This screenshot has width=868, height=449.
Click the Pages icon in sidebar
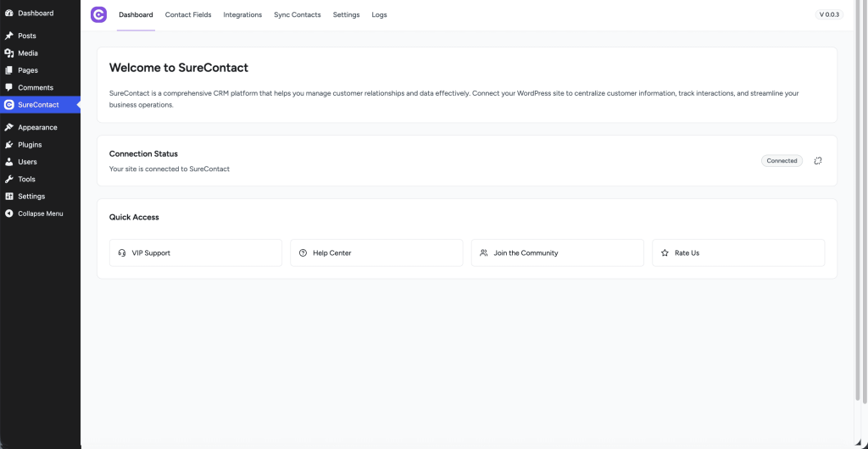pyautogui.click(x=8, y=70)
